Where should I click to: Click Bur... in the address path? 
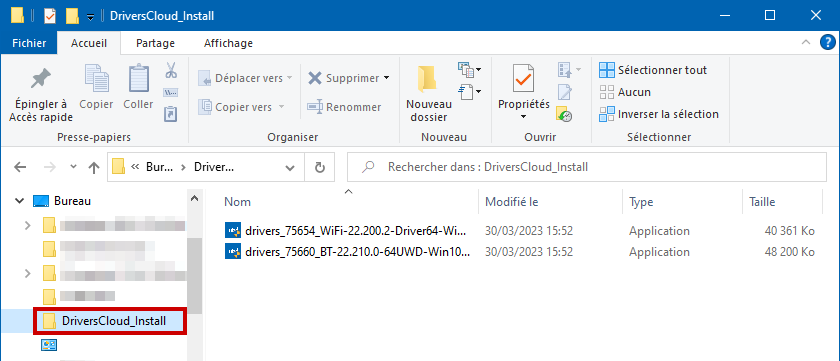coord(160,167)
